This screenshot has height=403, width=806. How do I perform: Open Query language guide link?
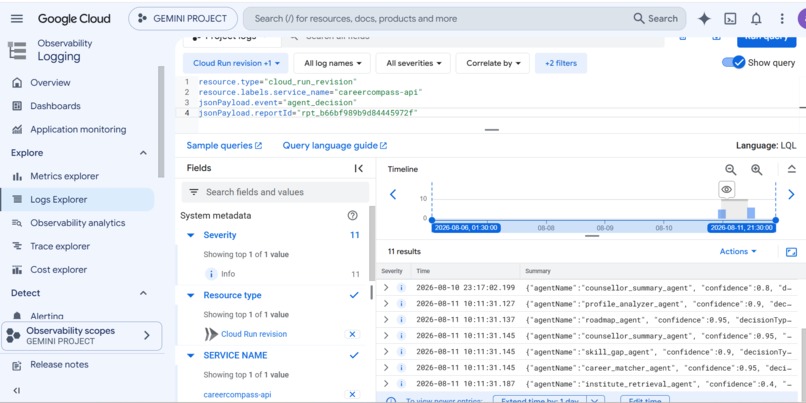pyautogui.click(x=335, y=145)
